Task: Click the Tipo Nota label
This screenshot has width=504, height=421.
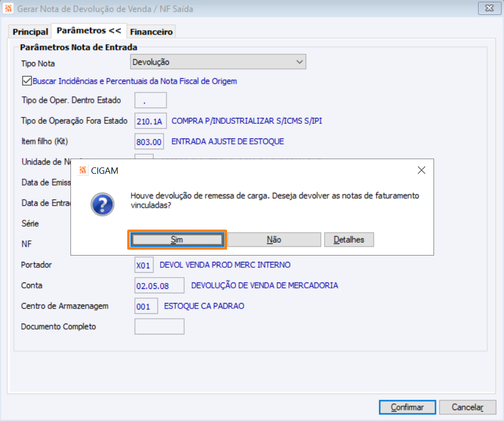Action: point(38,63)
